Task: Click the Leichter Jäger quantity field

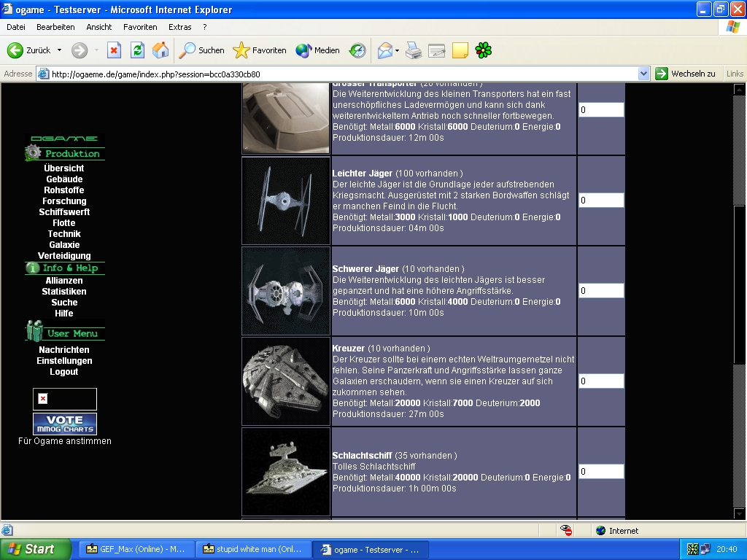Action: 601,201
